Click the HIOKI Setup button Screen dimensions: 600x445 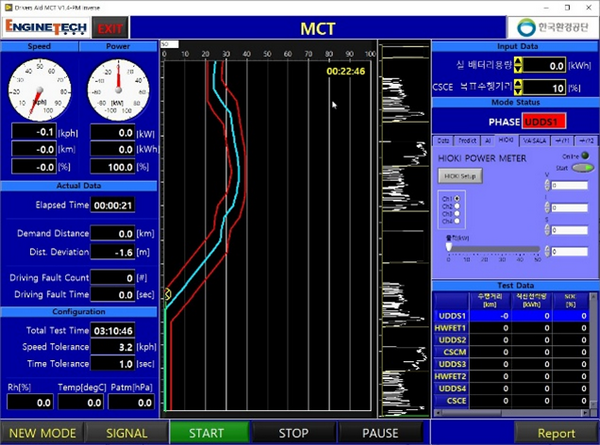coord(460,176)
